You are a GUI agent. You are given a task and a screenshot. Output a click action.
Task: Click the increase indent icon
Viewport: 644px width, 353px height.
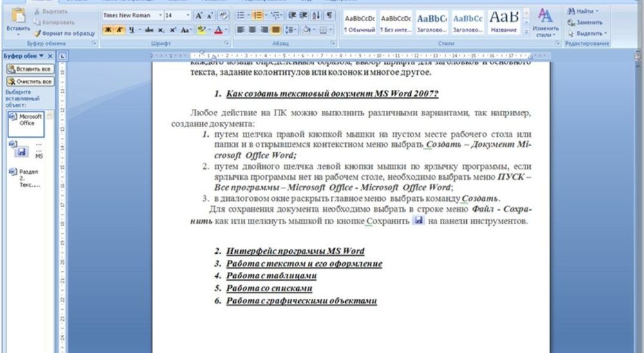(303, 15)
